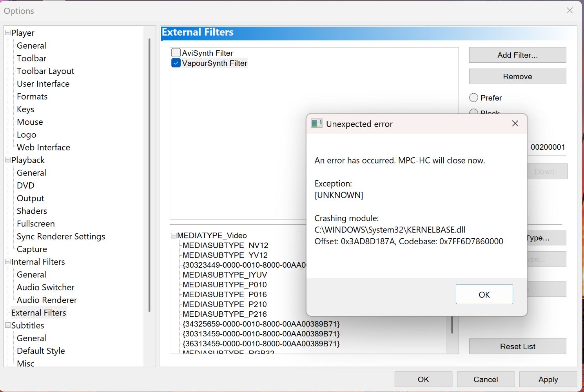Select the Playback category label
The height and width of the screenshot is (392, 584).
(x=28, y=160)
